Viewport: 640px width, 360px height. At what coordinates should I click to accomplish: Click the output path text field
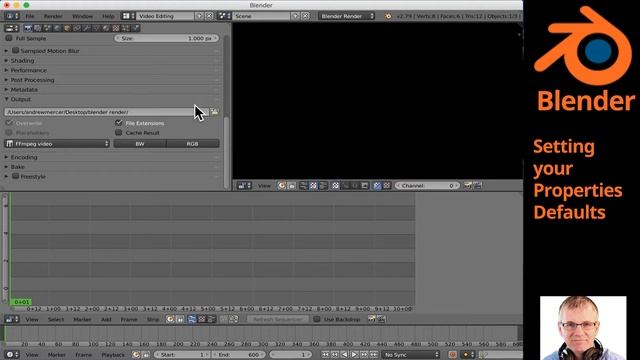click(106, 112)
